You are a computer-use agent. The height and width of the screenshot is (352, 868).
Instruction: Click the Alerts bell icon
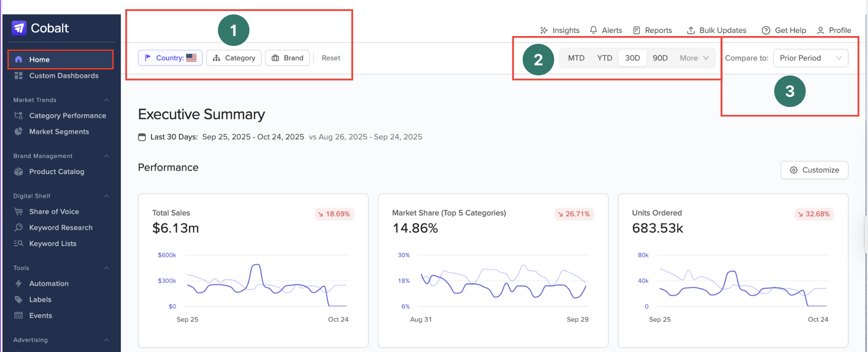594,30
